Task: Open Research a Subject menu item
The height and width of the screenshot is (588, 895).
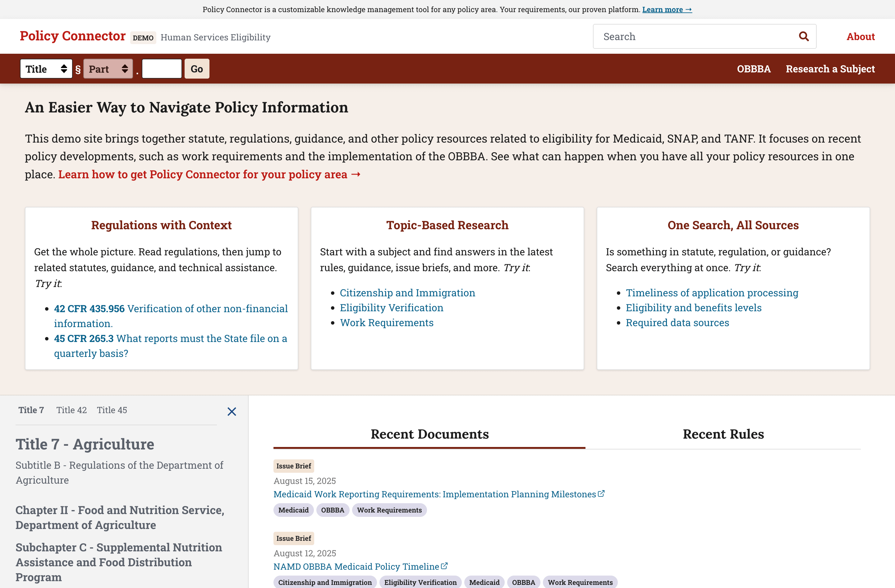Action: [830, 69]
